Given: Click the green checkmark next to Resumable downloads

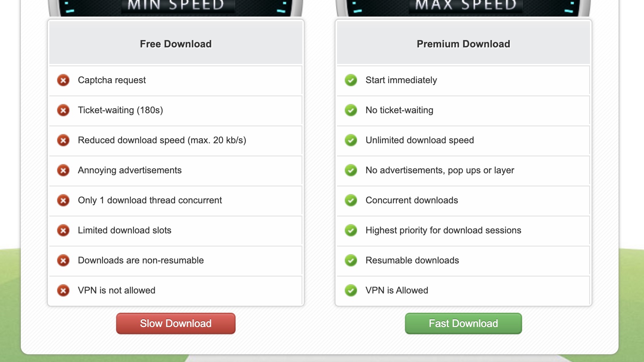Looking at the screenshot, I should pos(351,260).
